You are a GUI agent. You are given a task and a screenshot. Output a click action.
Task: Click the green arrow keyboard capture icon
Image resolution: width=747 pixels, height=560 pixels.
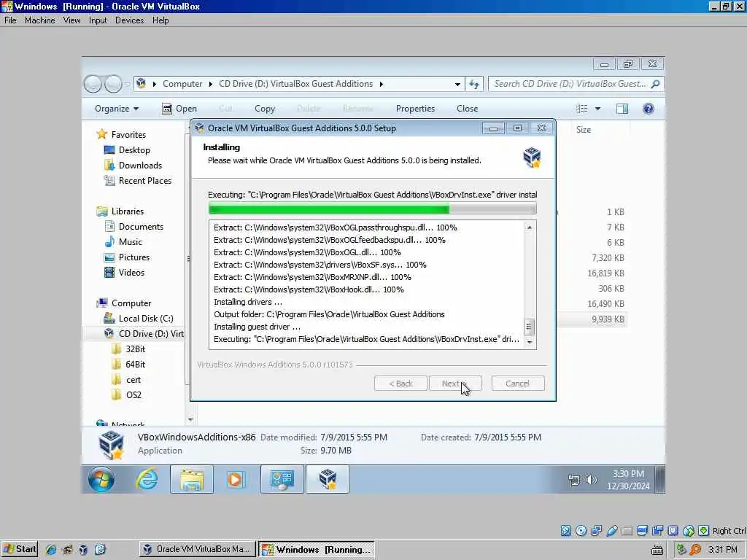[x=704, y=531]
